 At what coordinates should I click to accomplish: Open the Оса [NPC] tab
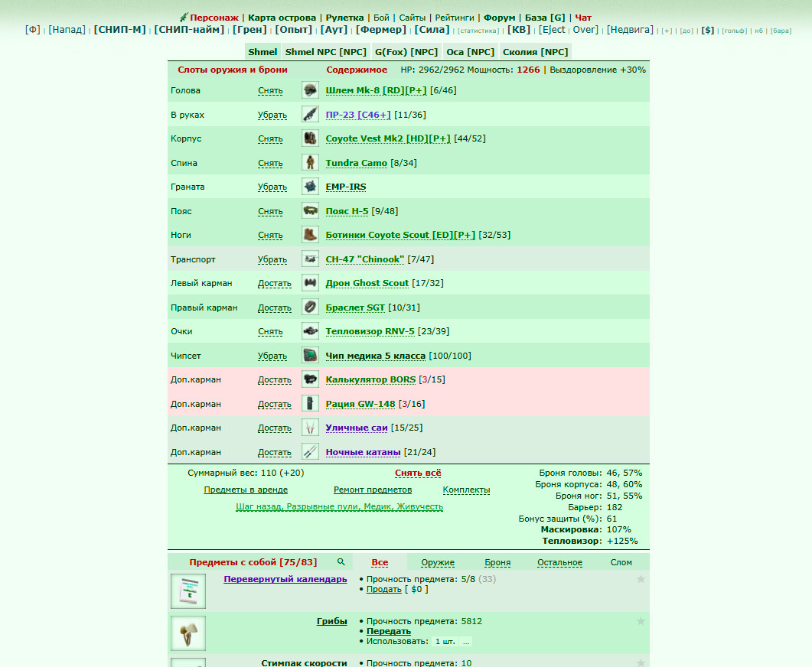pos(470,52)
